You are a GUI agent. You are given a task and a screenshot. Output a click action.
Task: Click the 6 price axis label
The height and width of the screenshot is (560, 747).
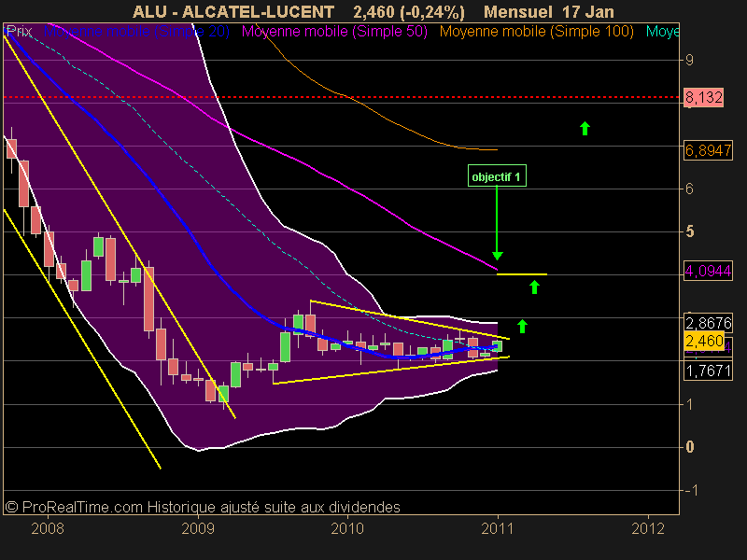(689, 189)
